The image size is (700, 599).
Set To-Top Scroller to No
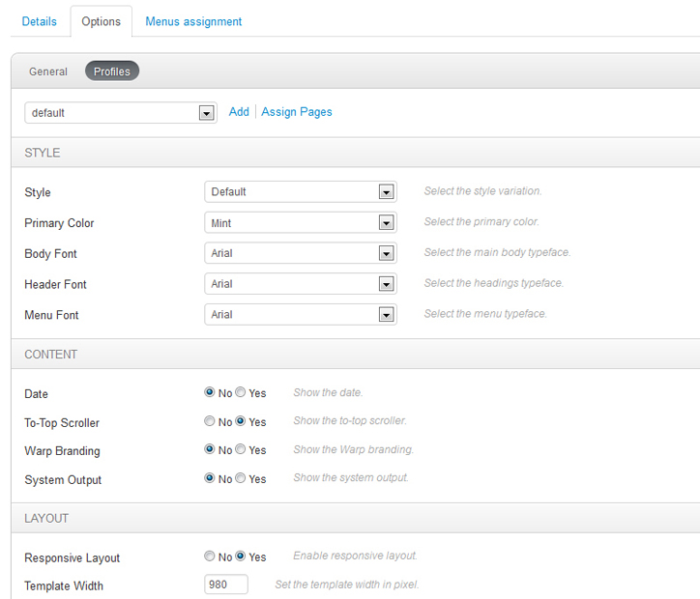click(x=210, y=422)
